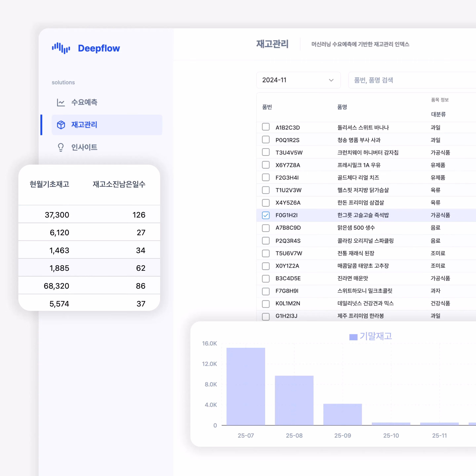Focus the 품번, 품명 검색 search field
The height and width of the screenshot is (476, 476).
click(x=412, y=80)
